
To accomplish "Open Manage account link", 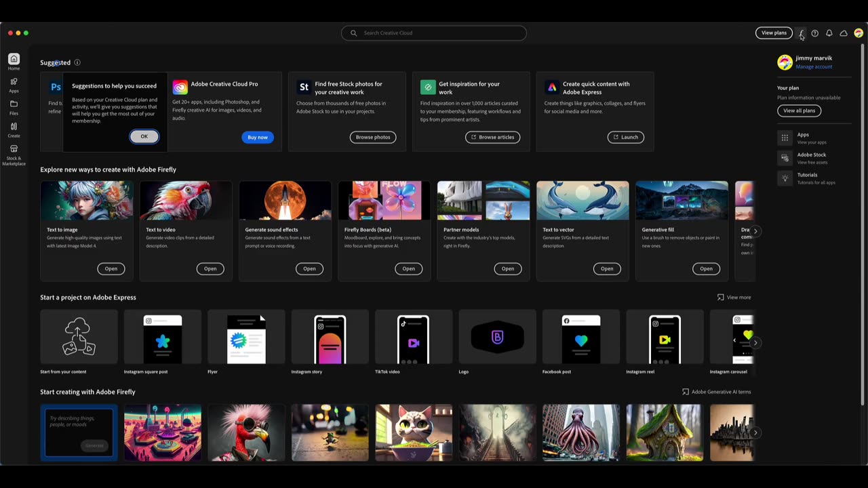I will (814, 66).
